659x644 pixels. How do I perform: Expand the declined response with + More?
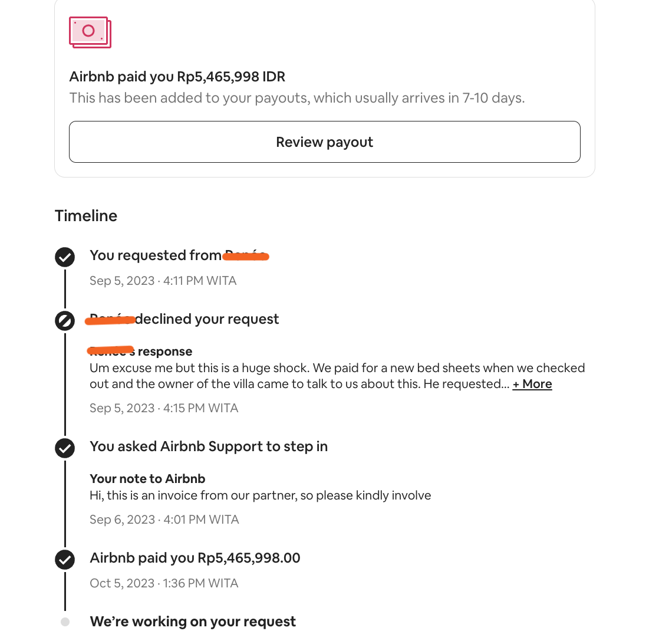coord(532,384)
